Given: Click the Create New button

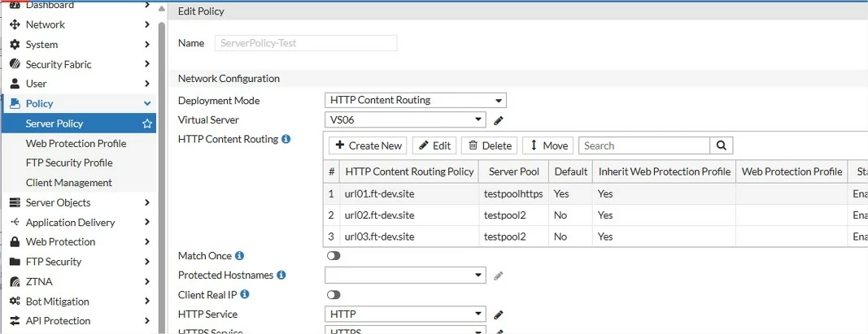Looking at the screenshot, I should [369, 146].
